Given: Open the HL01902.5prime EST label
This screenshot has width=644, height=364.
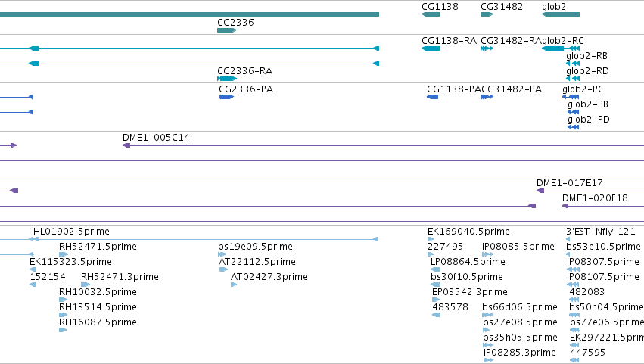Looking at the screenshot, I should 71,232.
